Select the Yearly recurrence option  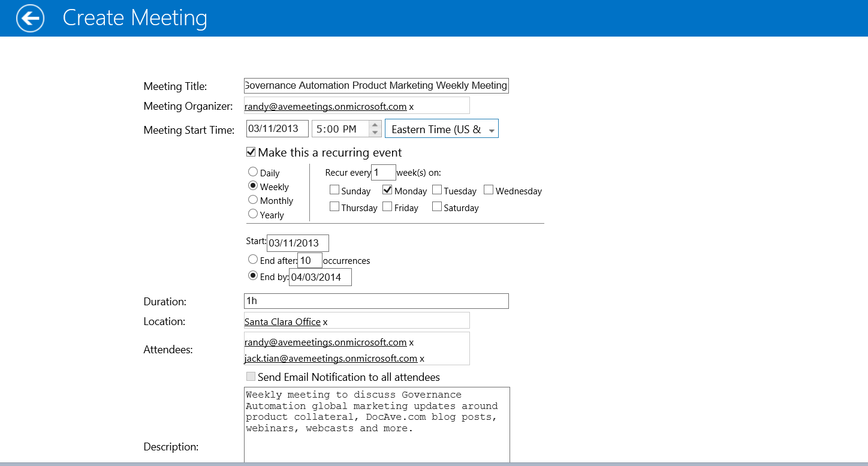[x=253, y=214]
